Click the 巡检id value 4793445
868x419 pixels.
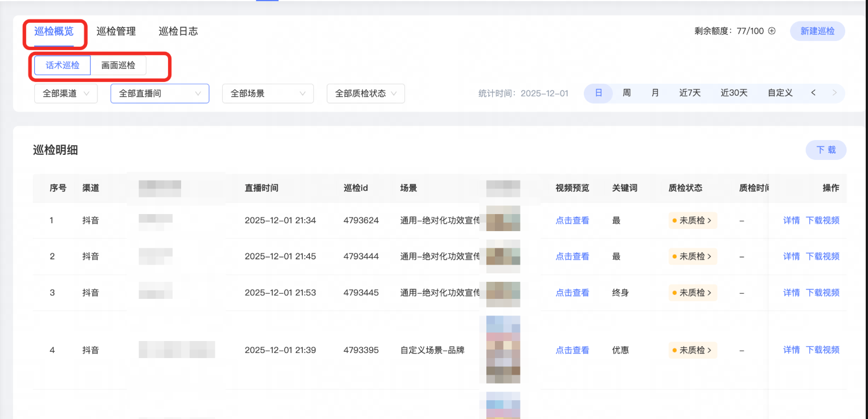coord(361,293)
